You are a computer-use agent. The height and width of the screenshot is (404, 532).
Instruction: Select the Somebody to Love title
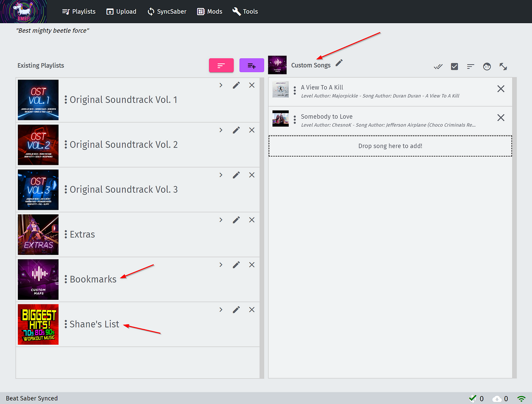point(327,117)
